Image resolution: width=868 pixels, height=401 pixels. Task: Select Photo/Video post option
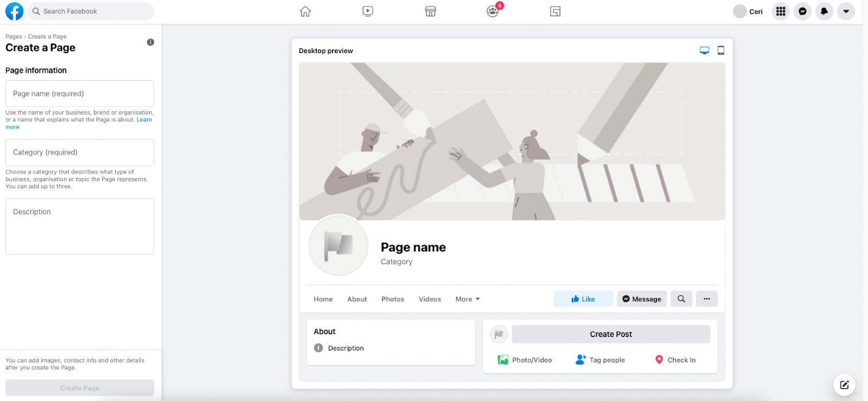coord(525,360)
